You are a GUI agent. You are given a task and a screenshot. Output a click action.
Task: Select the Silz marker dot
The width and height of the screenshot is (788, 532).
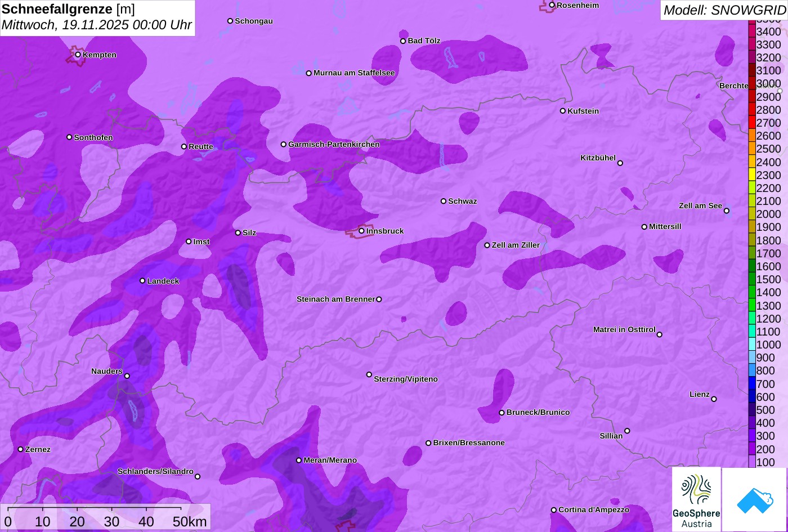coord(238,233)
